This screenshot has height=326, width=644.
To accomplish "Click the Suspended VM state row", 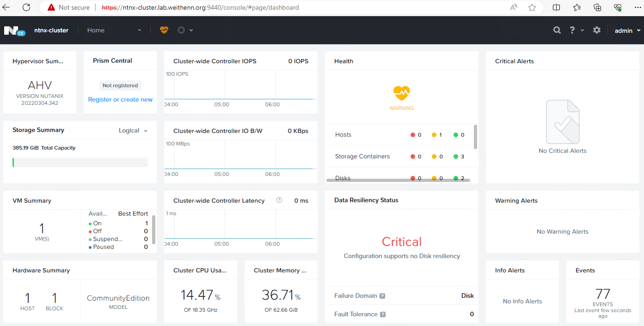I will click(x=118, y=239).
